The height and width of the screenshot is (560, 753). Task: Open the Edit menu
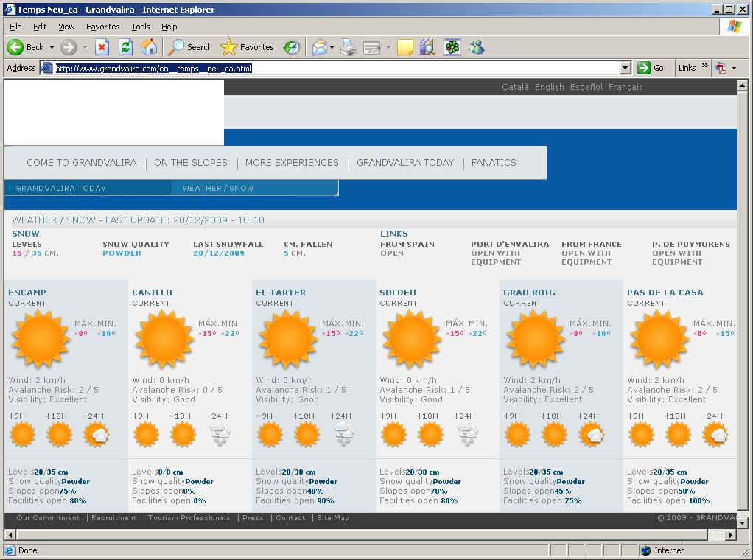click(x=40, y=27)
